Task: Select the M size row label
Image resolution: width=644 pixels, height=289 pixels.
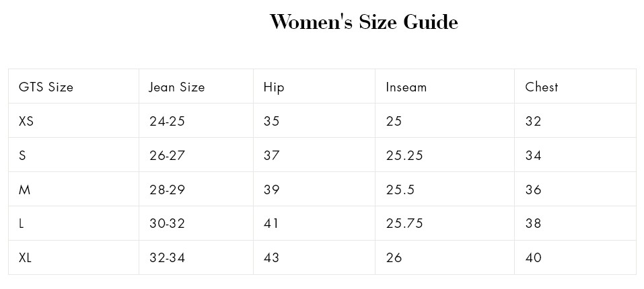Action: [25, 190]
